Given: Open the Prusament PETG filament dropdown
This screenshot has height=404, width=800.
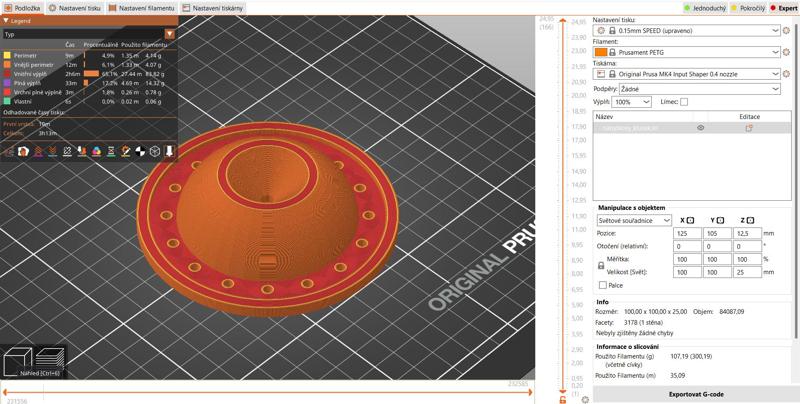Looking at the screenshot, I should 687,52.
